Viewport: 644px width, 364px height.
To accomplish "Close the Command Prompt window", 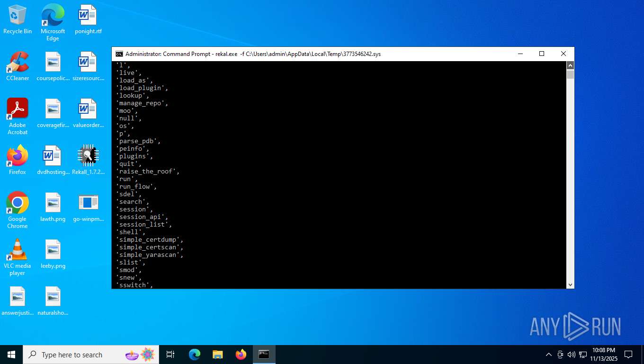I will coord(563,54).
